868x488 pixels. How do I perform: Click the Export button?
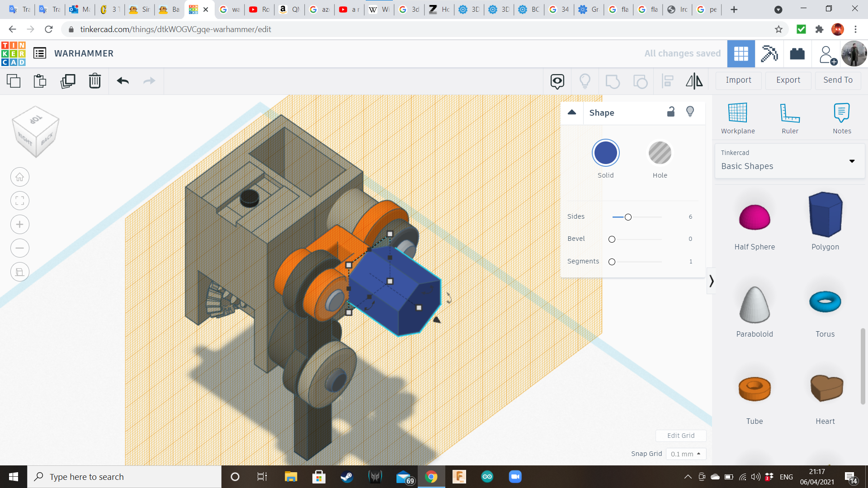tap(788, 80)
